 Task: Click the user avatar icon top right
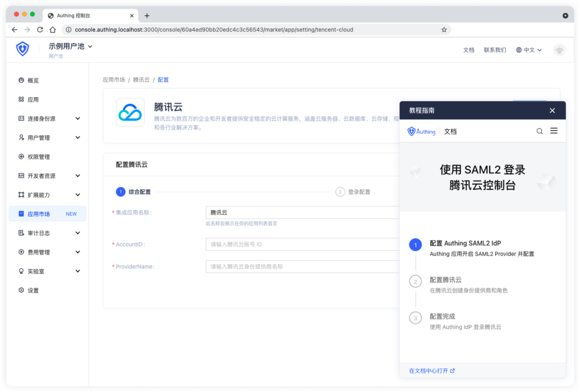click(x=559, y=49)
